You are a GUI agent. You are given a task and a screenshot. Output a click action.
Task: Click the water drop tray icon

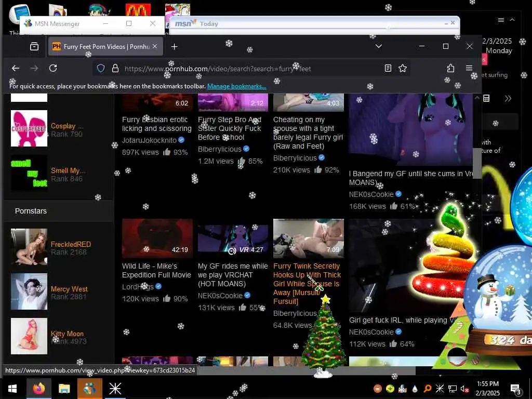click(x=415, y=389)
